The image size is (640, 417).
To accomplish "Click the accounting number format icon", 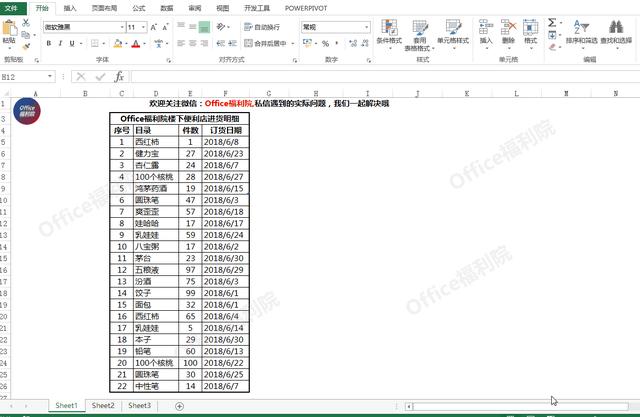I will click(307, 43).
